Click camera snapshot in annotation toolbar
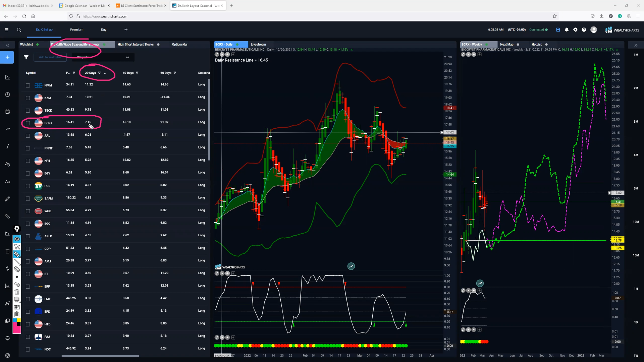This screenshot has height=362, width=644. (17, 307)
